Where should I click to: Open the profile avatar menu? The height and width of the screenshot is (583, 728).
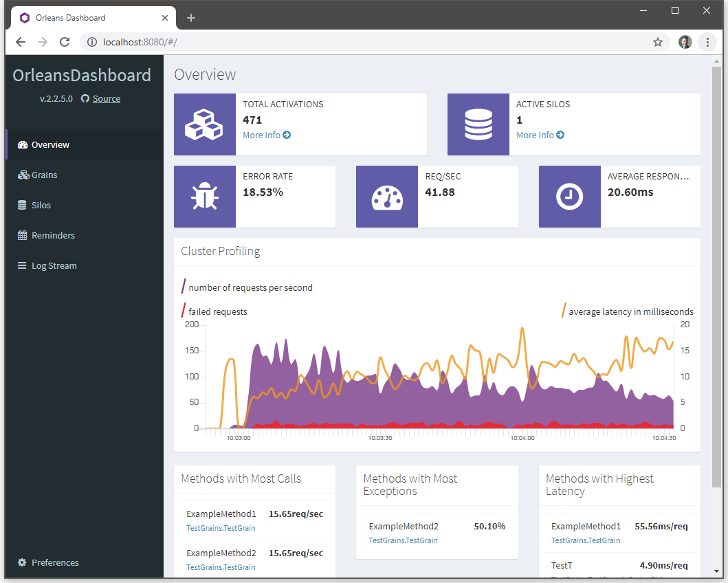[x=685, y=42]
